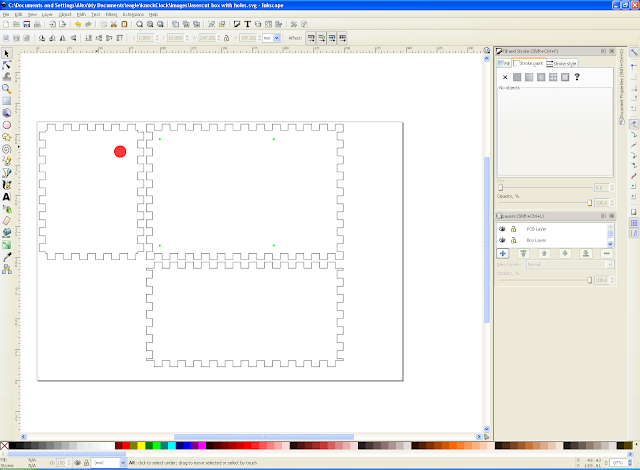Viewport: 640px width, 470px height.
Task: Select the 3D Box tool
Action: (7, 113)
